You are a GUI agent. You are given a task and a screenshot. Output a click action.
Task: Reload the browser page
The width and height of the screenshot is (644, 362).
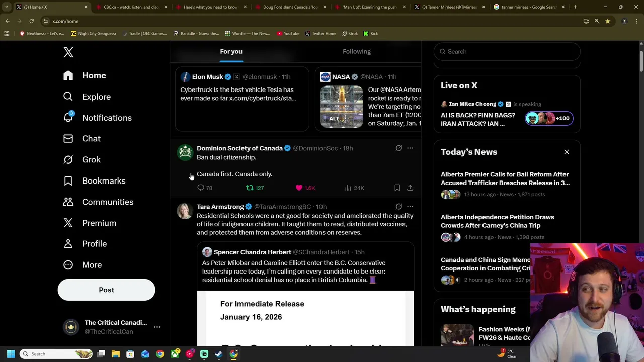(31, 21)
